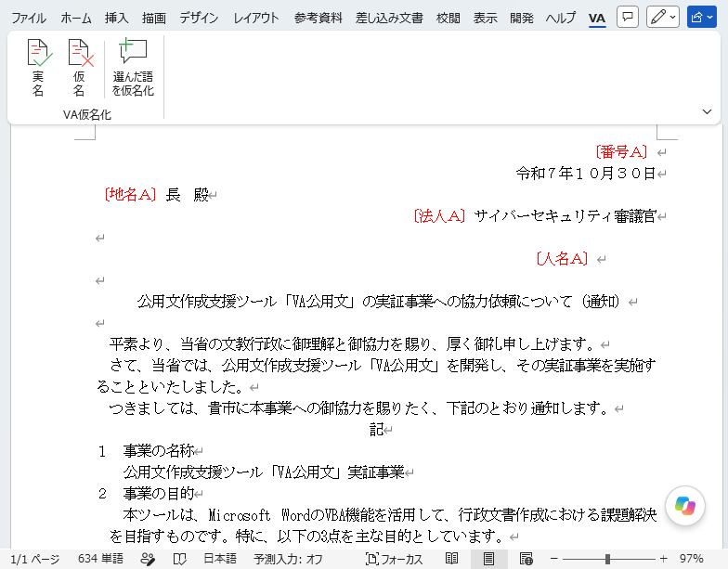
Task: Click the red [番号A] placeholder
Action: [x=621, y=152]
